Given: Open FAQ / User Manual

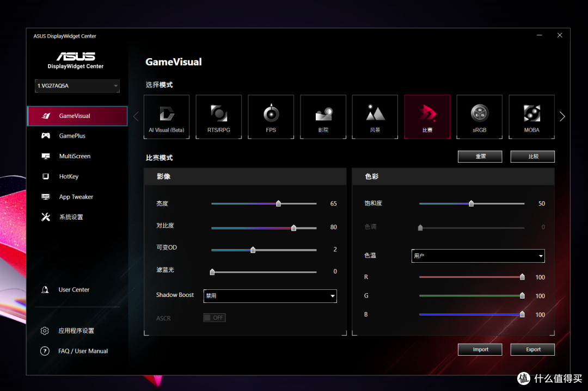Looking at the screenshot, I should (x=83, y=351).
